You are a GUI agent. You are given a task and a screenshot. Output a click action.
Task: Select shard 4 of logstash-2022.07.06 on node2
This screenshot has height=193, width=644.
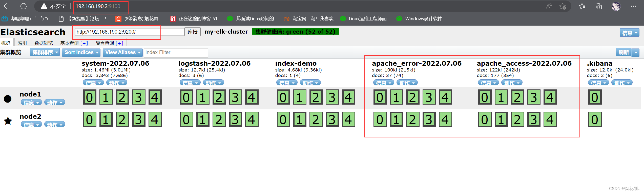[252, 119]
